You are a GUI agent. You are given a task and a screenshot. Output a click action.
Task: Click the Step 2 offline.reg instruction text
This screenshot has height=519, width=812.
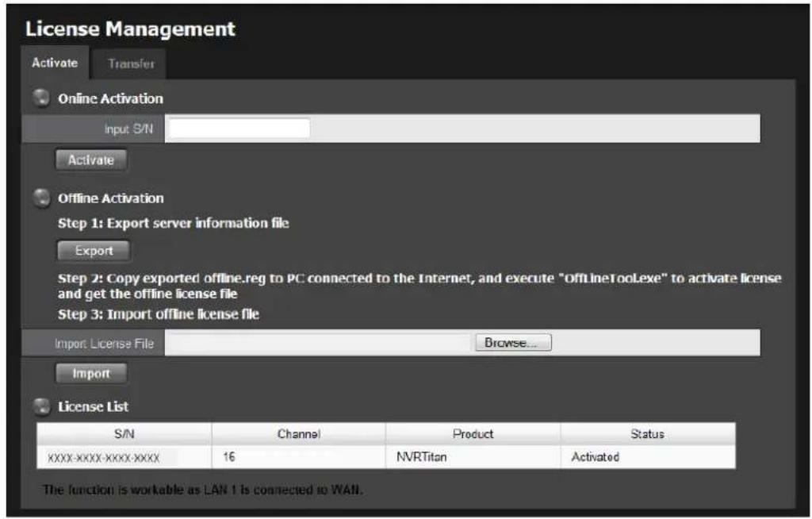pyautogui.click(x=419, y=286)
